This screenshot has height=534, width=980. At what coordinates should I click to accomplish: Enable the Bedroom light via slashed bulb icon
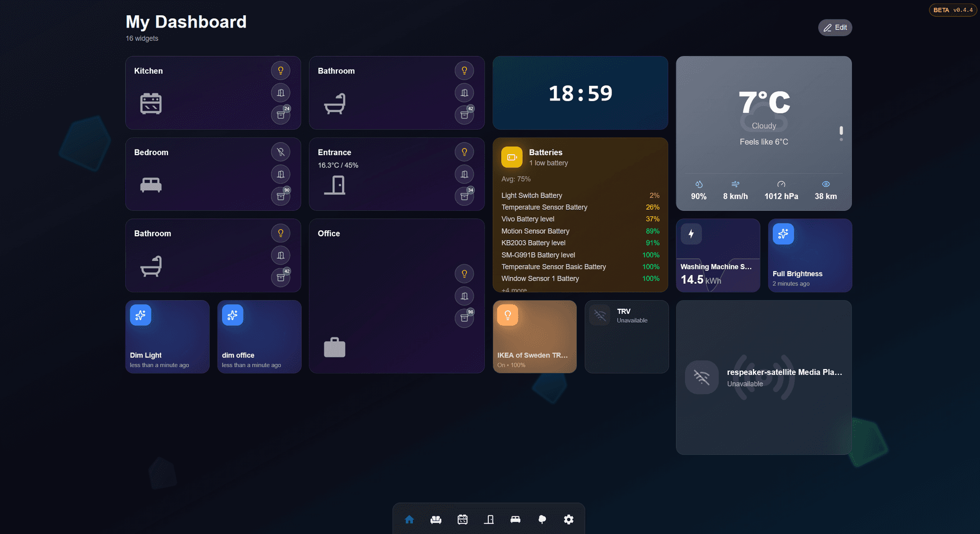pos(281,152)
